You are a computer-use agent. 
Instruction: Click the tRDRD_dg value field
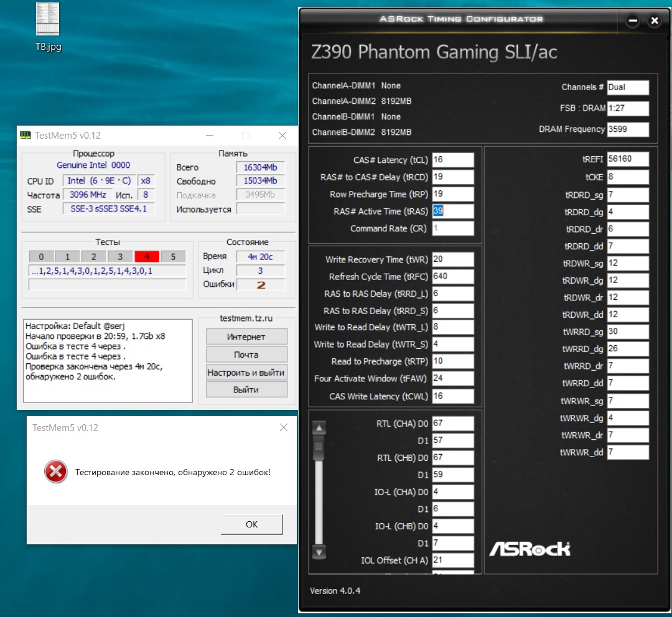click(x=628, y=212)
